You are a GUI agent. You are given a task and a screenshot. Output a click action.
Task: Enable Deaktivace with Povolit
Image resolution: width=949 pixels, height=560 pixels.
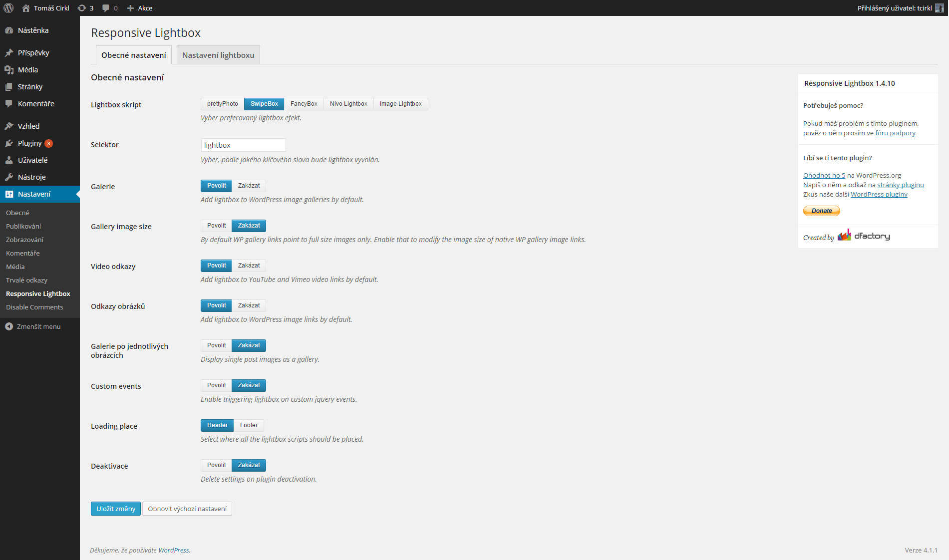[x=216, y=465]
